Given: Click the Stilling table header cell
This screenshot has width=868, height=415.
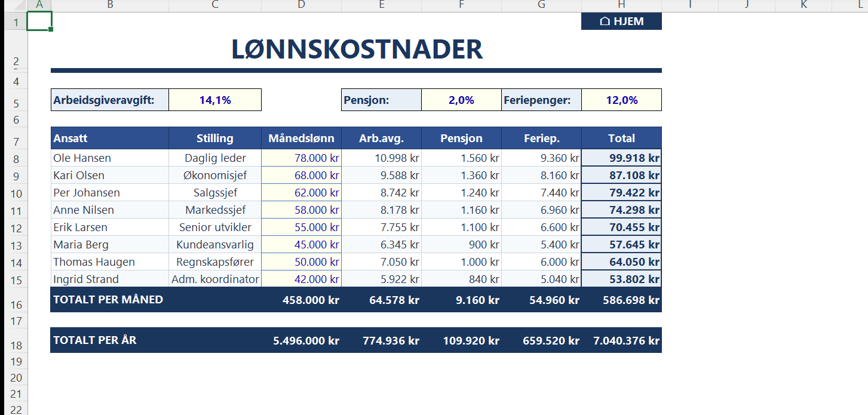Looking at the screenshot, I should pyautogui.click(x=215, y=139).
